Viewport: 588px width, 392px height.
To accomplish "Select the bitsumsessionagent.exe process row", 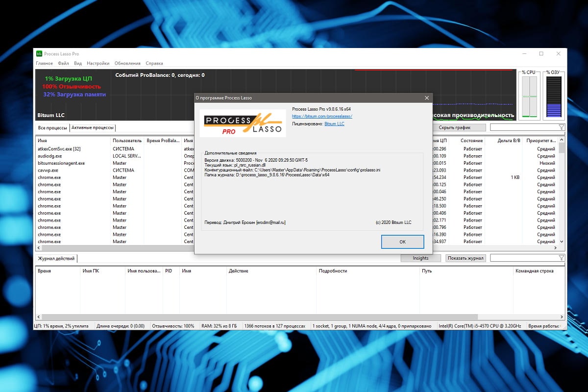I will 297,163.
